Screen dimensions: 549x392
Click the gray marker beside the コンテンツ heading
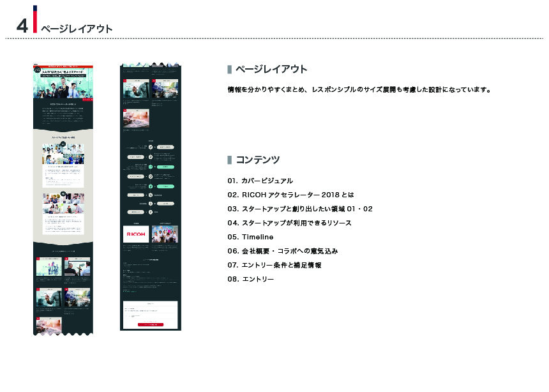click(x=229, y=160)
